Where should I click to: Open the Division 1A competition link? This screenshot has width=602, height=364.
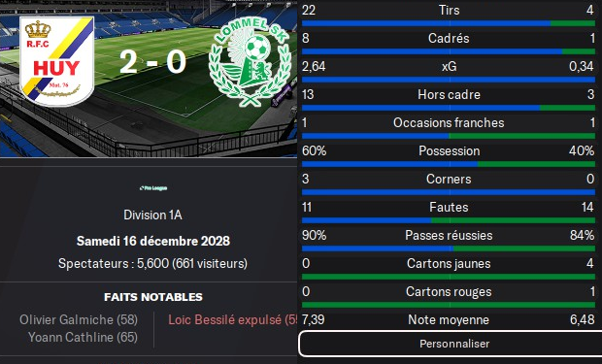click(152, 215)
